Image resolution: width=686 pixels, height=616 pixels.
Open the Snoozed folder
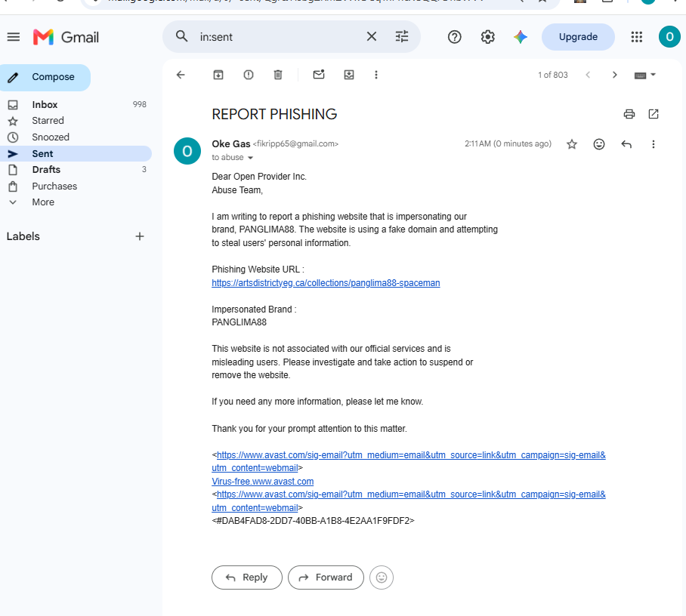click(x=76, y=137)
